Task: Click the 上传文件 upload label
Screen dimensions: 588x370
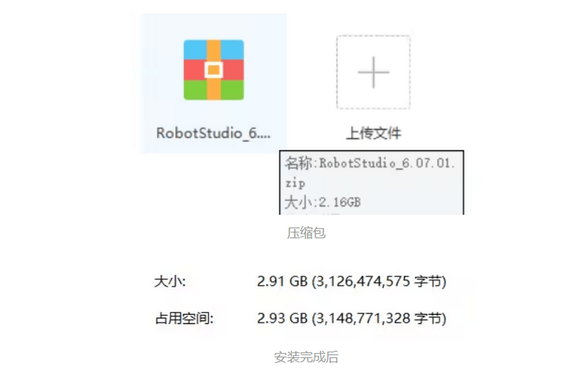Action: [x=373, y=133]
